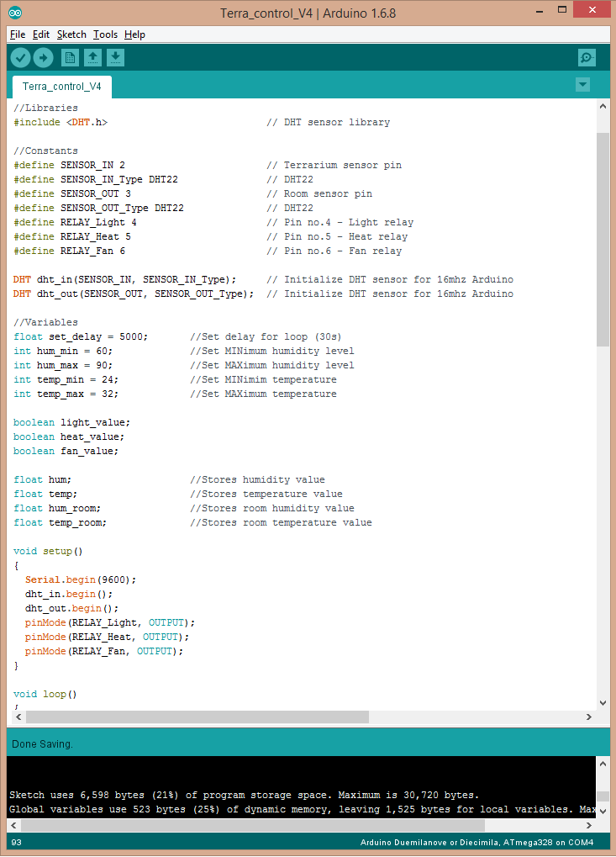Click the line number 93 in status bar
The height and width of the screenshot is (857, 616).
tap(16, 842)
